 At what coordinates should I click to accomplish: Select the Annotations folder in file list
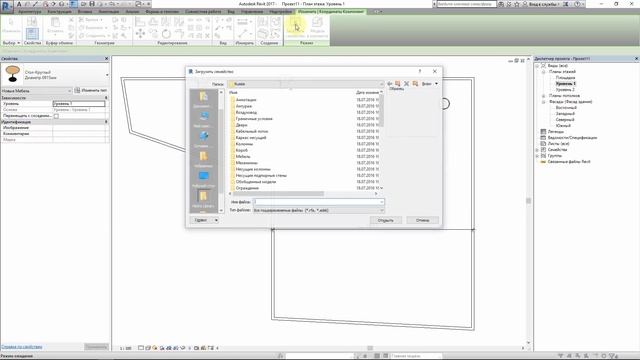246,100
